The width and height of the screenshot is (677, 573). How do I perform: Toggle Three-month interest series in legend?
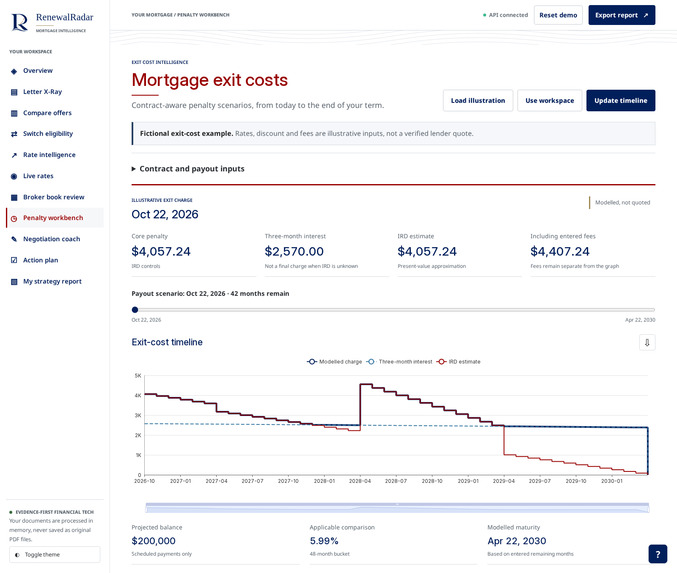[x=399, y=362]
